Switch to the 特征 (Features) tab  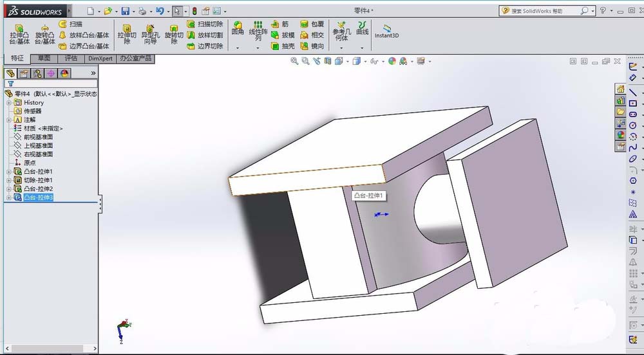(x=17, y=59)
